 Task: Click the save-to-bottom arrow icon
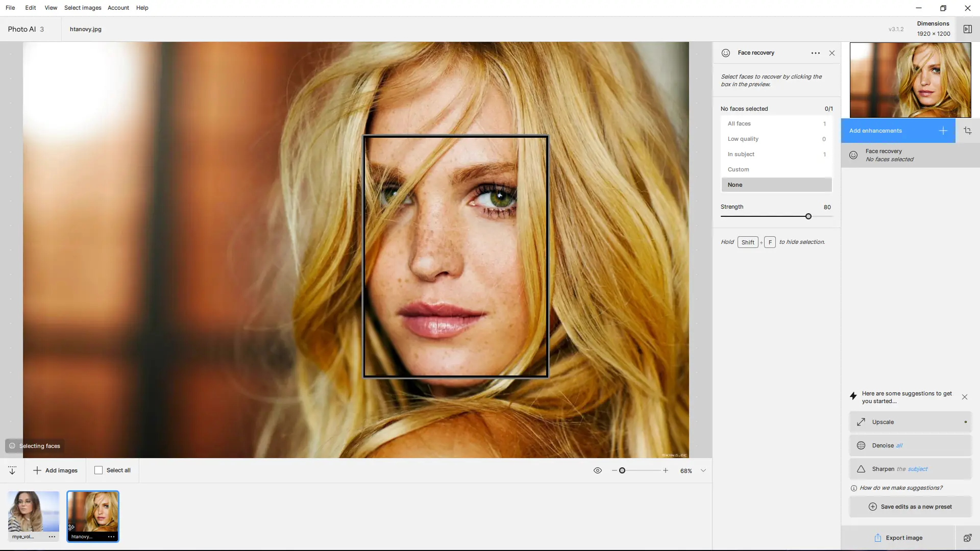click(12, 470)
